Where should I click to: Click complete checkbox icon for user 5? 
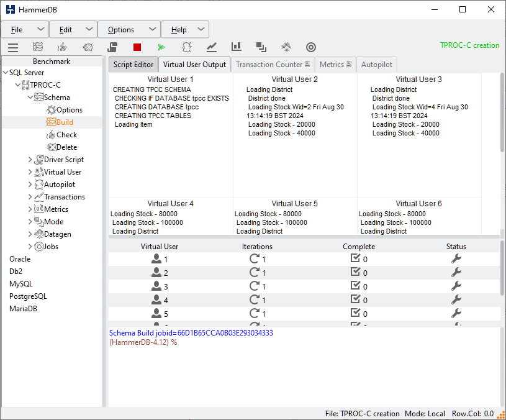(355, 313)
